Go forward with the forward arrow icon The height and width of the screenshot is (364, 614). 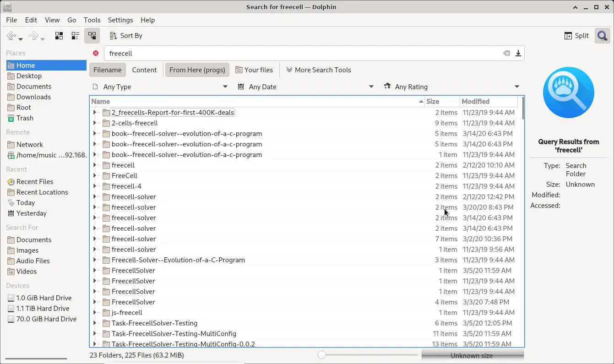click(x=33, y=36)
